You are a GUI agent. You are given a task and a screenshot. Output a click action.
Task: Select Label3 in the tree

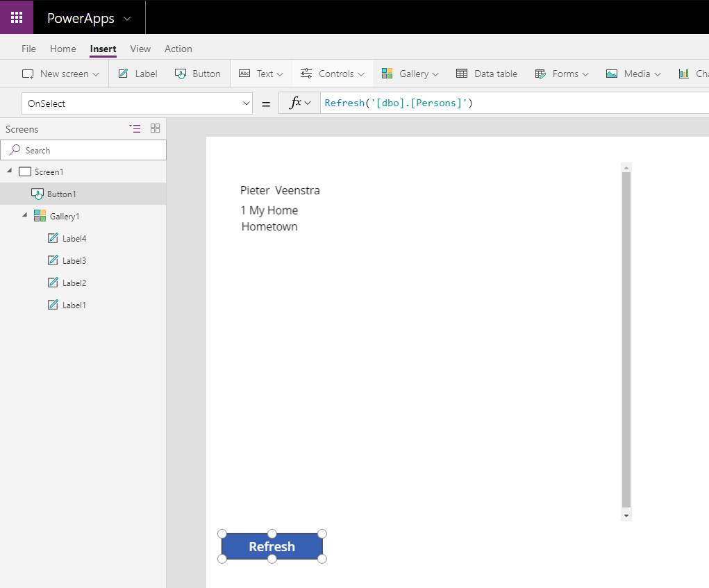tap(74, 261)
